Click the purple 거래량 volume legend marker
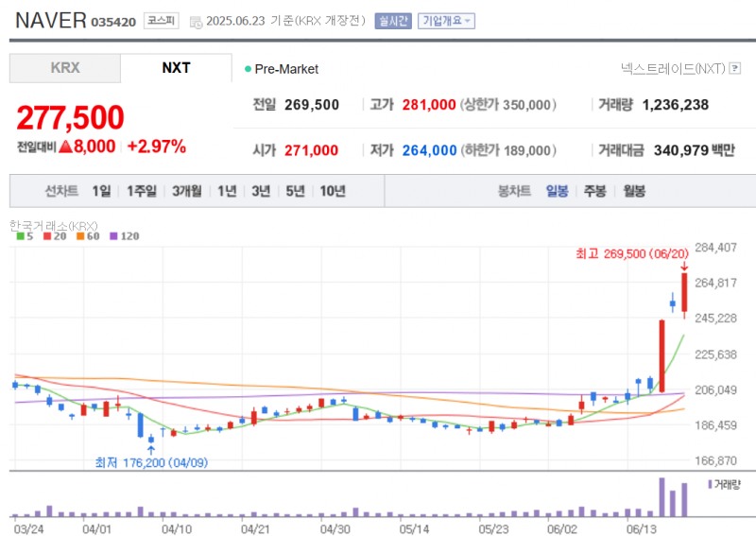Image resolution: width=756 pixels, height=536 pixels. click(710, 484)
